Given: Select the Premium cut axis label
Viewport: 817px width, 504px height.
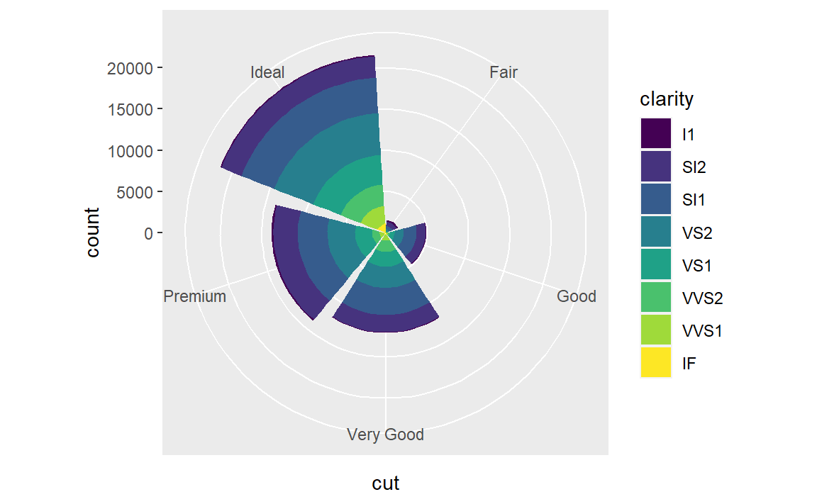Looking at the screenshot, I should tap(195, 296).
